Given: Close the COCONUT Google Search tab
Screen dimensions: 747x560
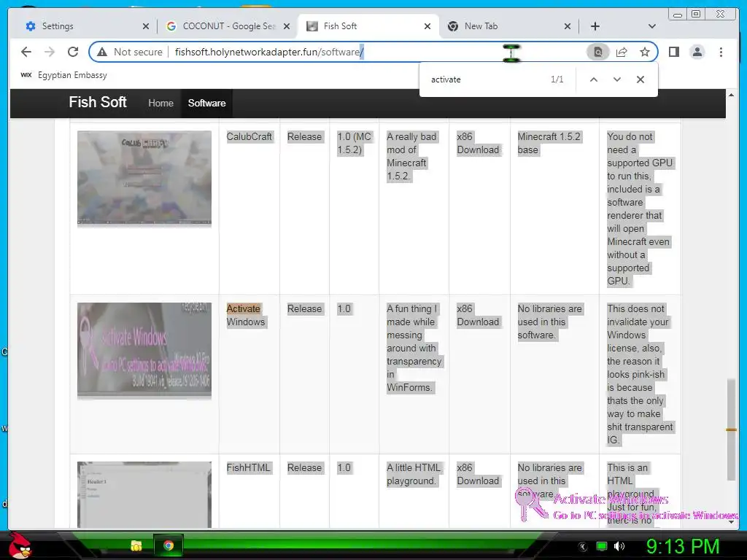Looking at the screenshot, I should click(x=286, y=26).
